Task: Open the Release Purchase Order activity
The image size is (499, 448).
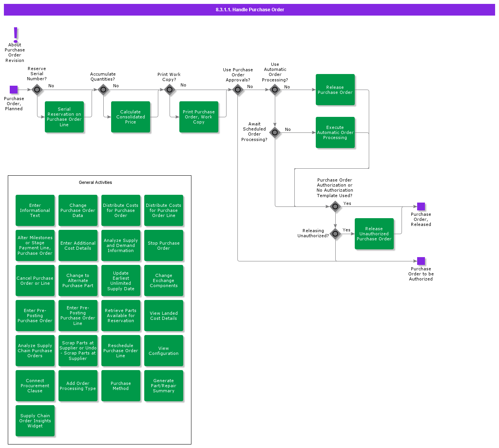Action: [335, 90]
